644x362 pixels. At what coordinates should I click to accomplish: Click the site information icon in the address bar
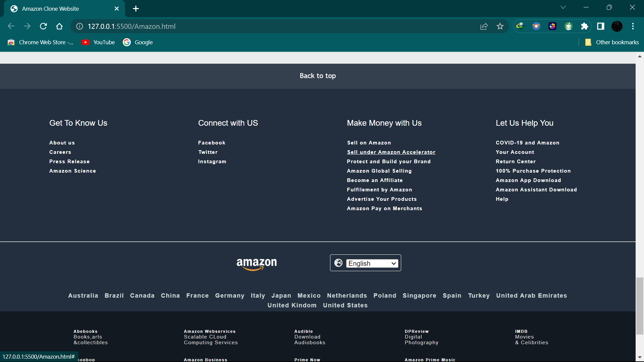coord(79,26)
